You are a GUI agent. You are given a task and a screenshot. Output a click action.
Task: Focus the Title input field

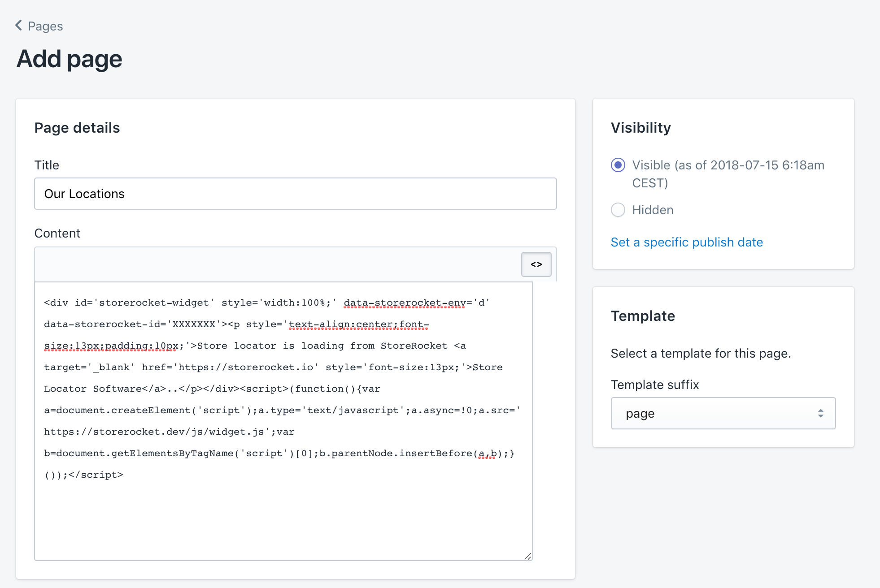click(296, 194)
